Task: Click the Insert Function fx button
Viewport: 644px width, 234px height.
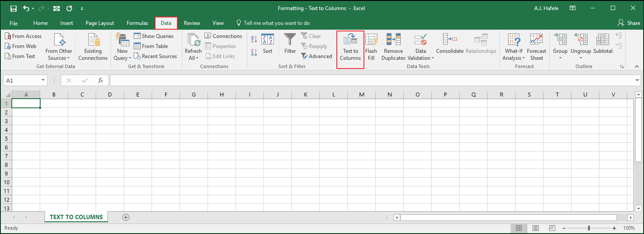Action: (100, 80)
